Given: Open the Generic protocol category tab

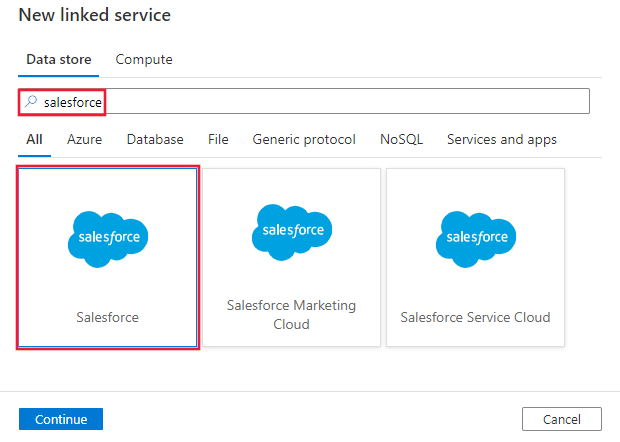Looking at the screenshot, I should pyautogui.click(x=304, y=140).
